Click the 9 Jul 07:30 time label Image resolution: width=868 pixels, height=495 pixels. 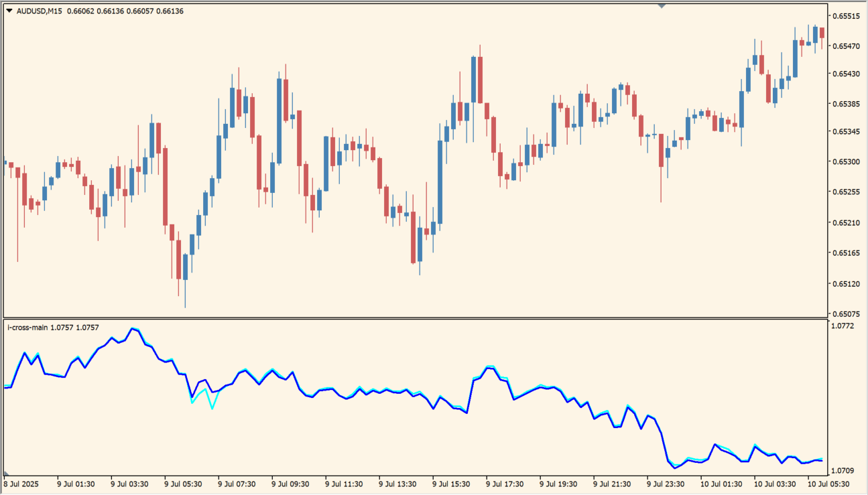(x=237, y=484)
